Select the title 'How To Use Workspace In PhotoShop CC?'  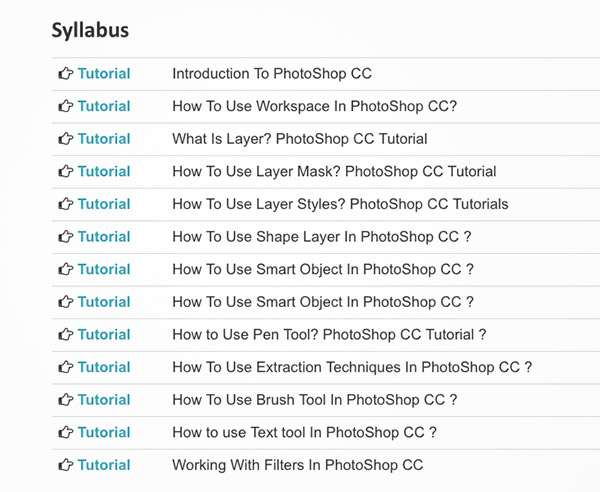314,106
